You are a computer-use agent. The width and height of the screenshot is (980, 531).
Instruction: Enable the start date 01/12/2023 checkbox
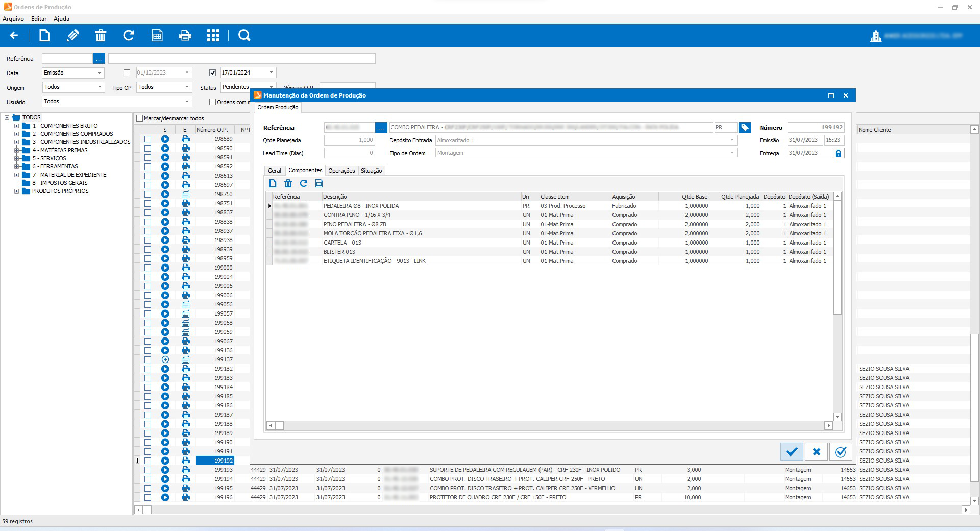127,73
